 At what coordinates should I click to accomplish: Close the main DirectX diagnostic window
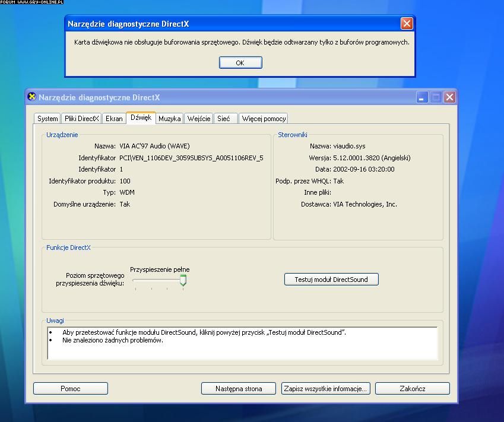(x=449, y=97)
